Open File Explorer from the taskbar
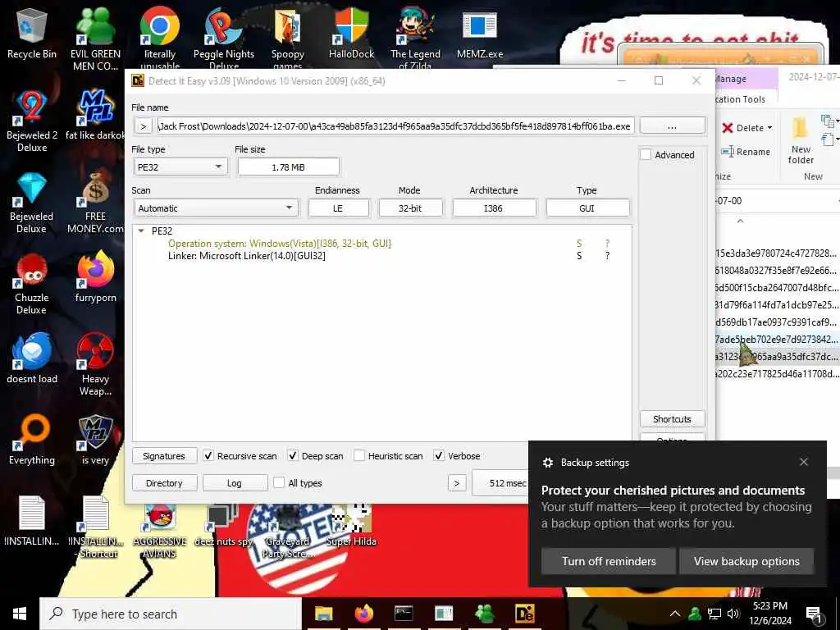The image size is (840, 630). (323, 614)
